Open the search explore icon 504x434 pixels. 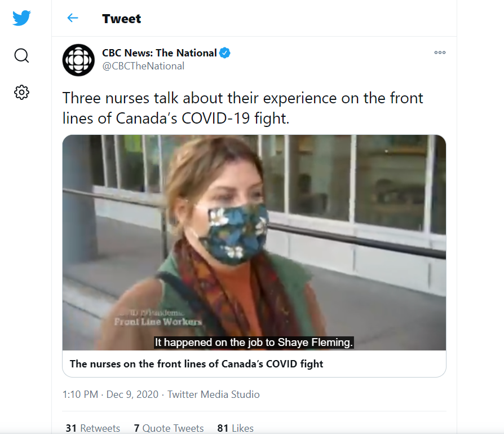point(21,55)
